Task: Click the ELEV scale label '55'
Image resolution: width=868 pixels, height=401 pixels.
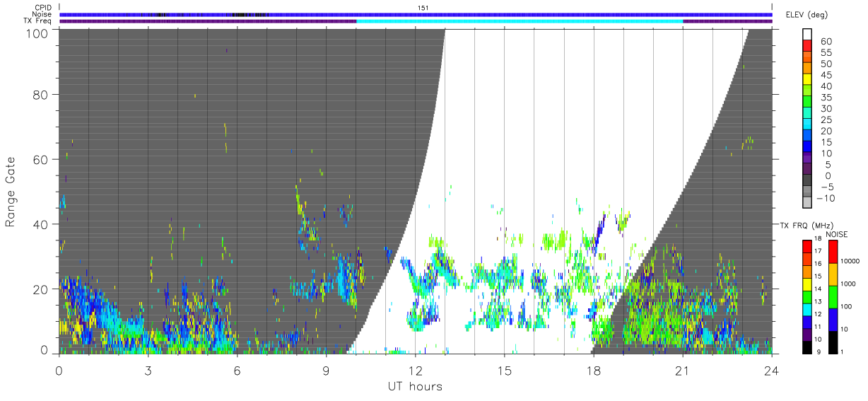Action: (826, 52)
